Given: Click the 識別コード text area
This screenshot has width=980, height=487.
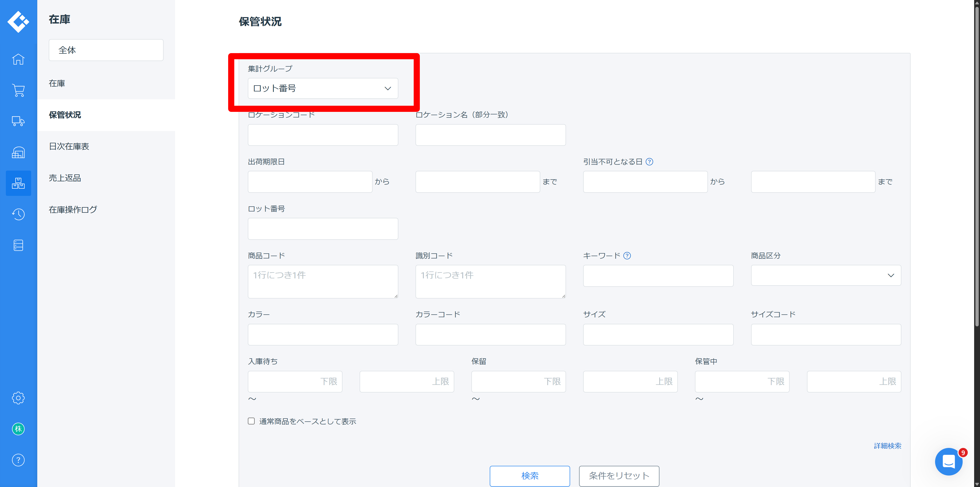Looking at the screenshot, I should 490,282.
